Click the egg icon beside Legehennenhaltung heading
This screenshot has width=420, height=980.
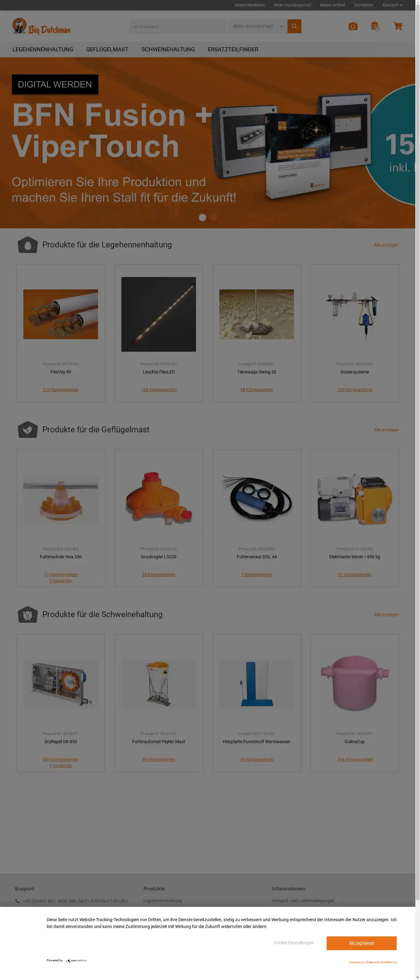tap(28, 245)
